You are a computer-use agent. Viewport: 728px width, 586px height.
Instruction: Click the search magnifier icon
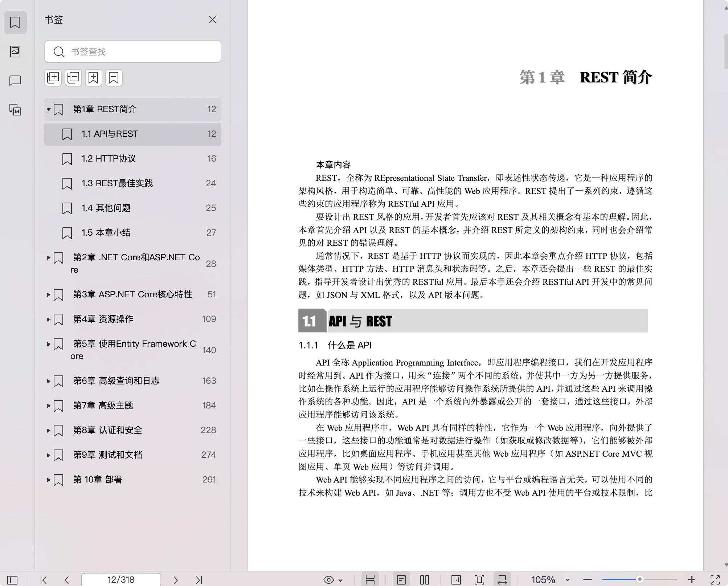59,52
